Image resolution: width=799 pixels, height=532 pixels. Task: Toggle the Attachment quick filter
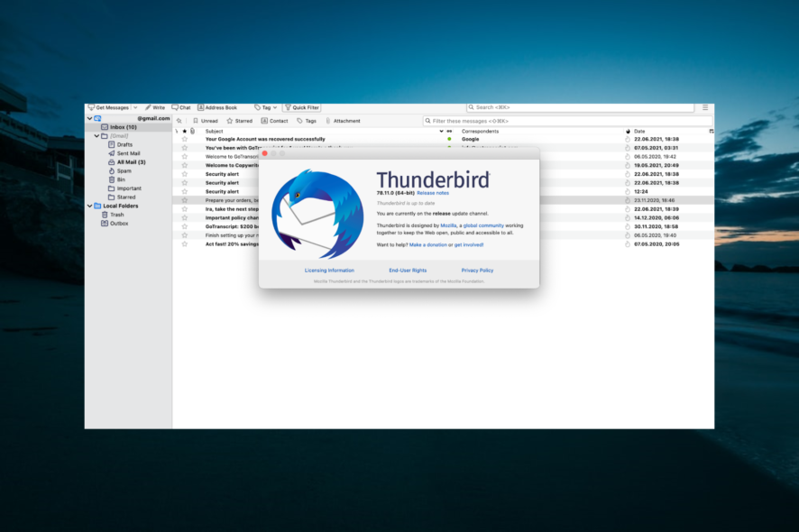coord(343,121)
